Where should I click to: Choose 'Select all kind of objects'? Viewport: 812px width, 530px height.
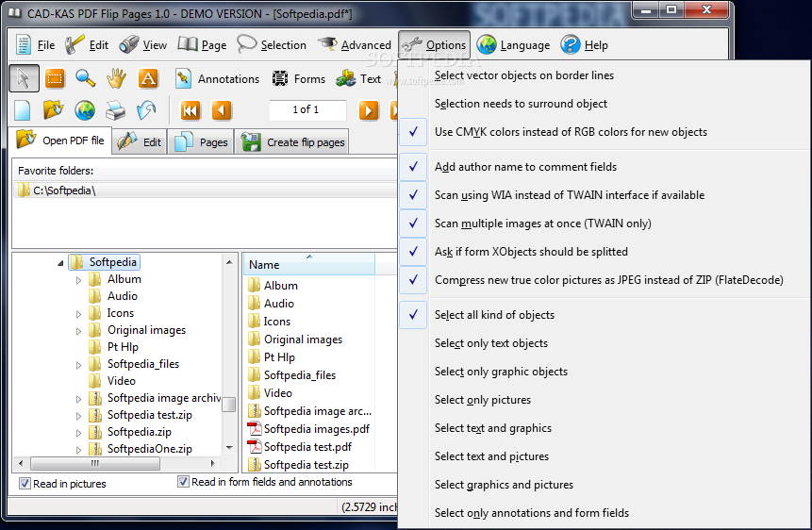[x=604, y=315]
